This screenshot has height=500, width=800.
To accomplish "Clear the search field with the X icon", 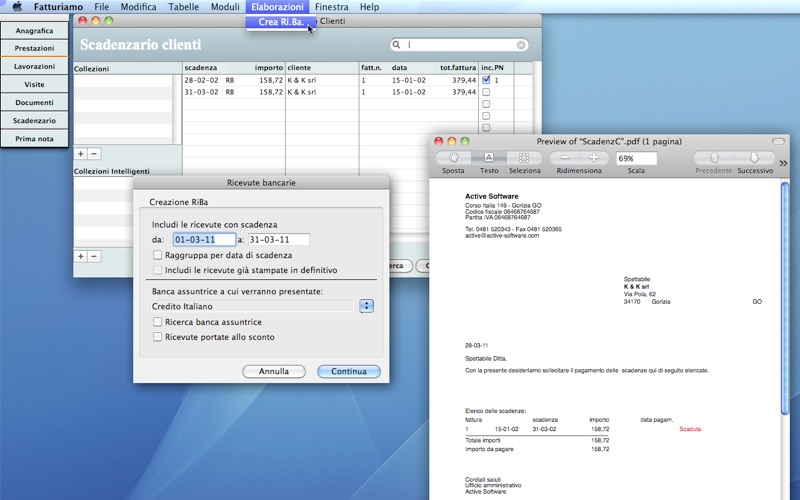I will [x=521, y=45].
